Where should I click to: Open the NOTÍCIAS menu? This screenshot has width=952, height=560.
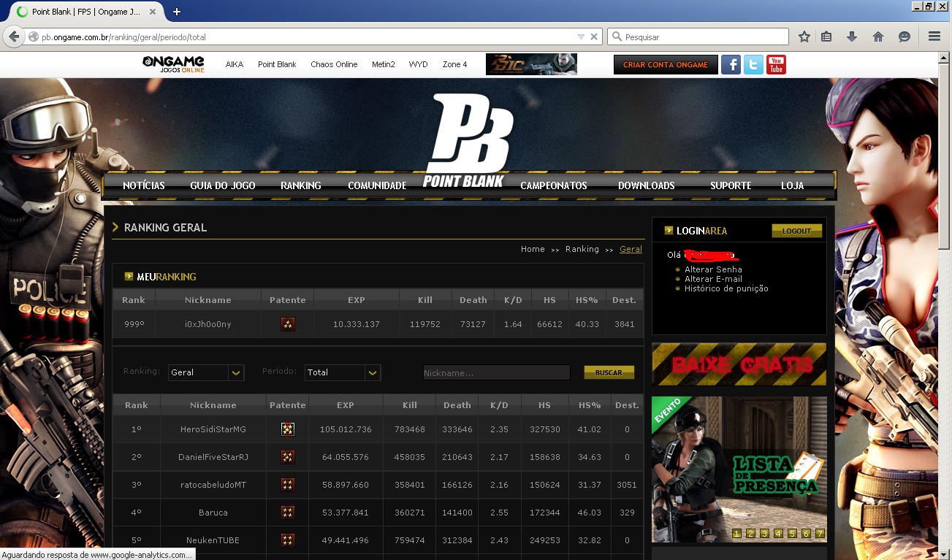click(x=144, y=185)
